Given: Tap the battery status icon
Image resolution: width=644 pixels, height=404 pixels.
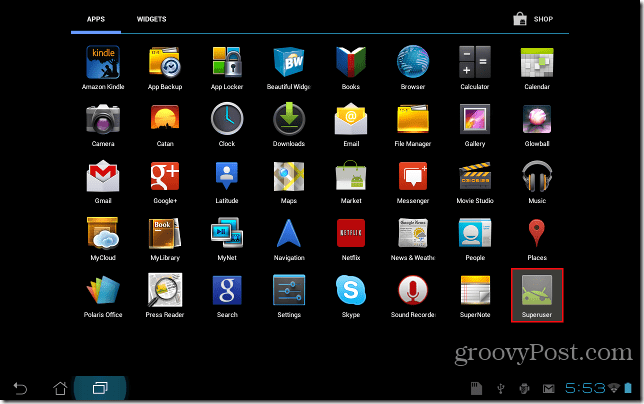Looking at the screenshot, I should coord(628,388).
